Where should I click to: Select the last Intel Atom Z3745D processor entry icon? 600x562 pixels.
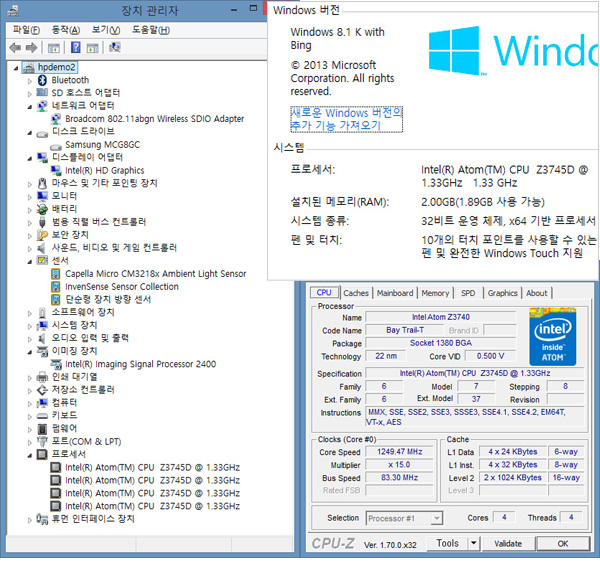click(x=56, y=506)
